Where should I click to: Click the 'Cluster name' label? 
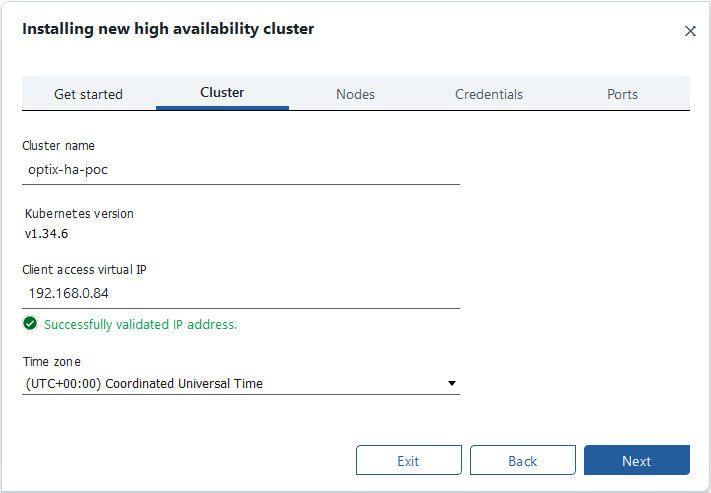pos(58,146)
